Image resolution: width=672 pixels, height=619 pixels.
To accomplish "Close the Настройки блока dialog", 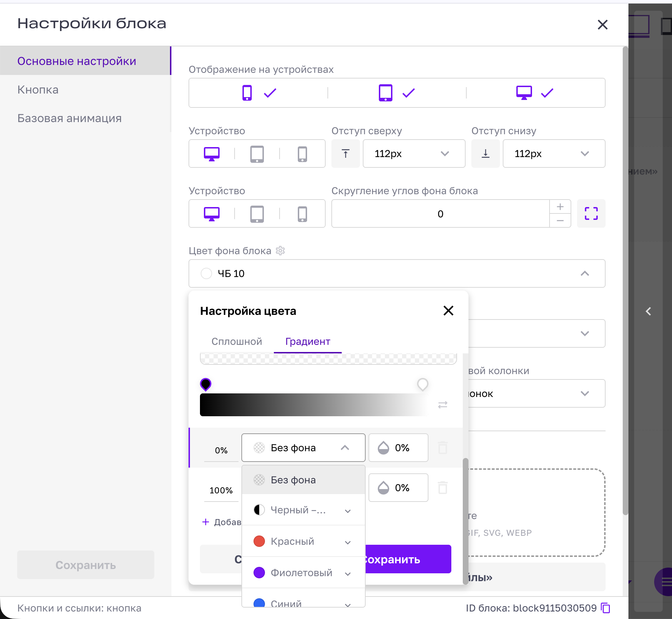I will 603,25.
